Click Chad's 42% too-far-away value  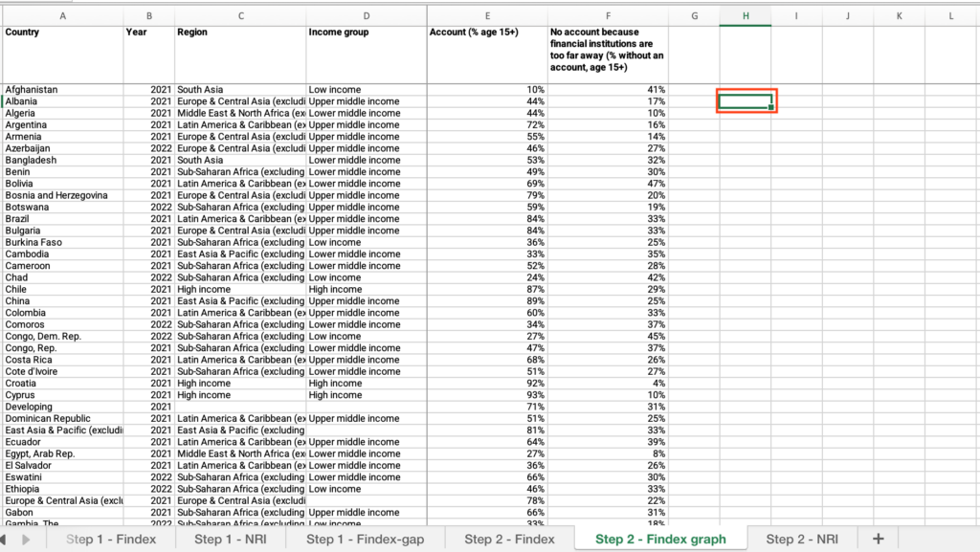pos(608,277)
